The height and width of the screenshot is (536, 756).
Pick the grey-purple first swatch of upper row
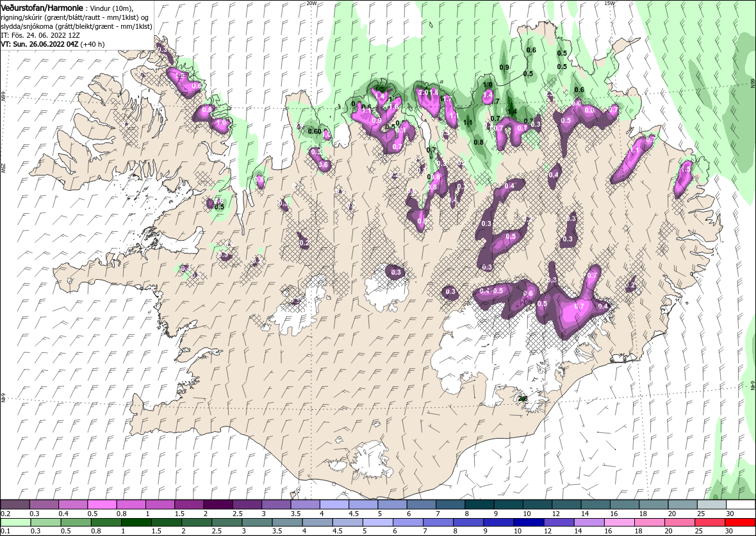pos(15,505)
